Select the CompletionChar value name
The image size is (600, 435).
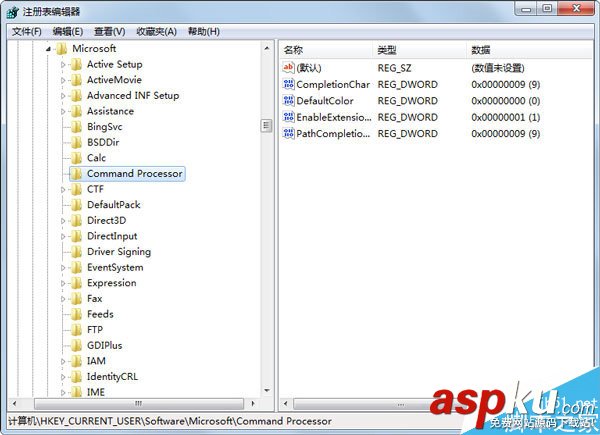point(333,85)
